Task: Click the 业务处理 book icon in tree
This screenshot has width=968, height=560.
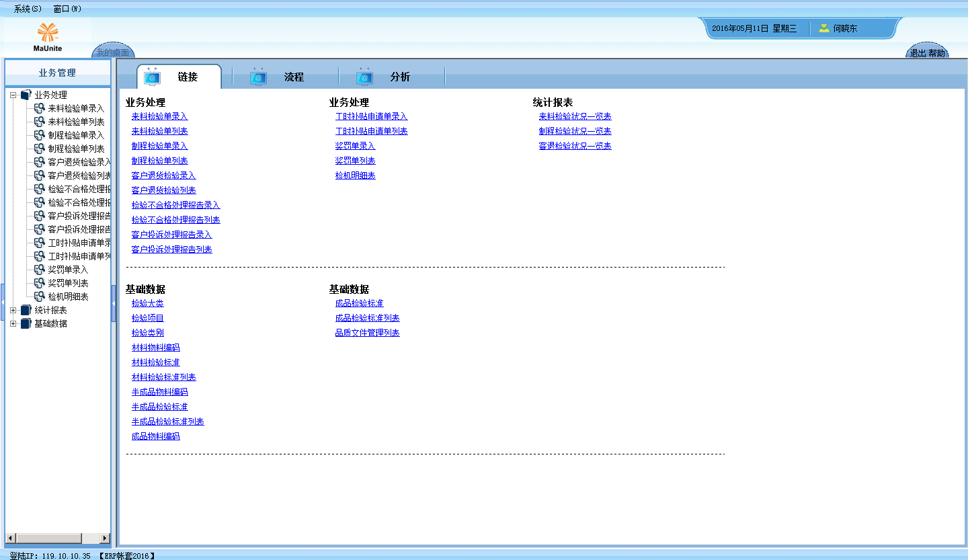Action: pyautogui.click(x=26, y=95)
